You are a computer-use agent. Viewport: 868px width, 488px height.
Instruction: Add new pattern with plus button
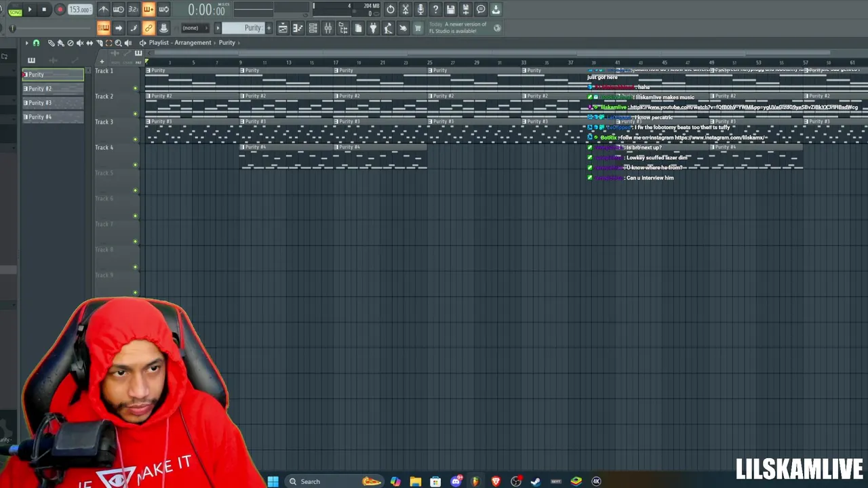(269, 28)
